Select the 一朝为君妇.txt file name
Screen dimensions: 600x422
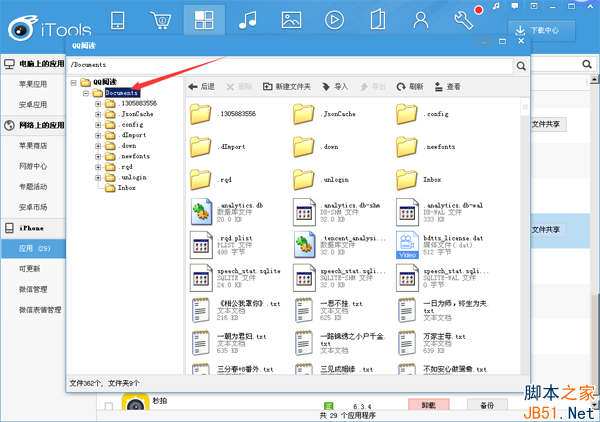tap(241, 337)
